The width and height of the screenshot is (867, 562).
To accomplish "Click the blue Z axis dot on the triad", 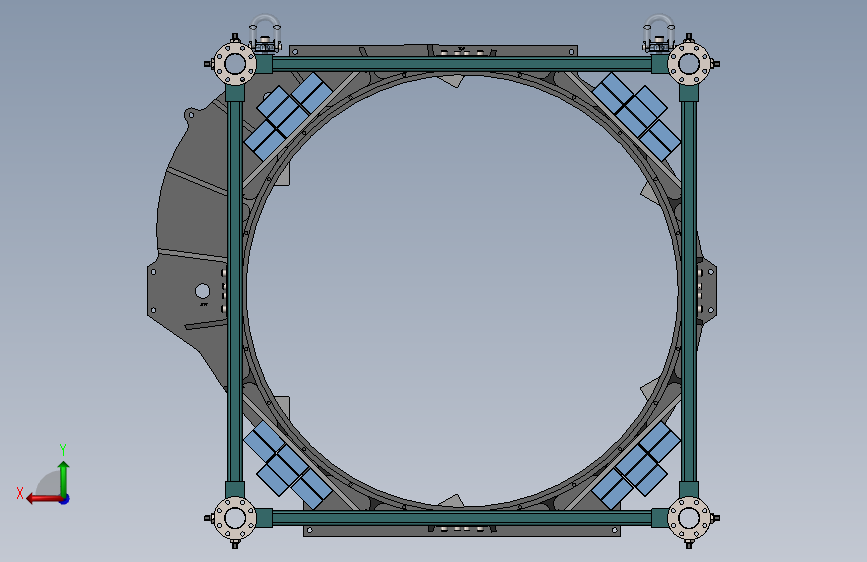I will 65,499.
